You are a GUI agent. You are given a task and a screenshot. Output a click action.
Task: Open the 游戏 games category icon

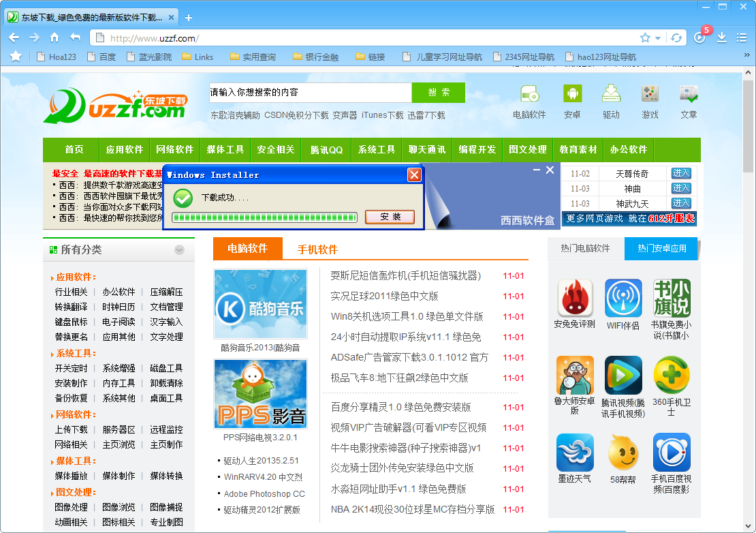pyautogui.click(x=650, y=93)
